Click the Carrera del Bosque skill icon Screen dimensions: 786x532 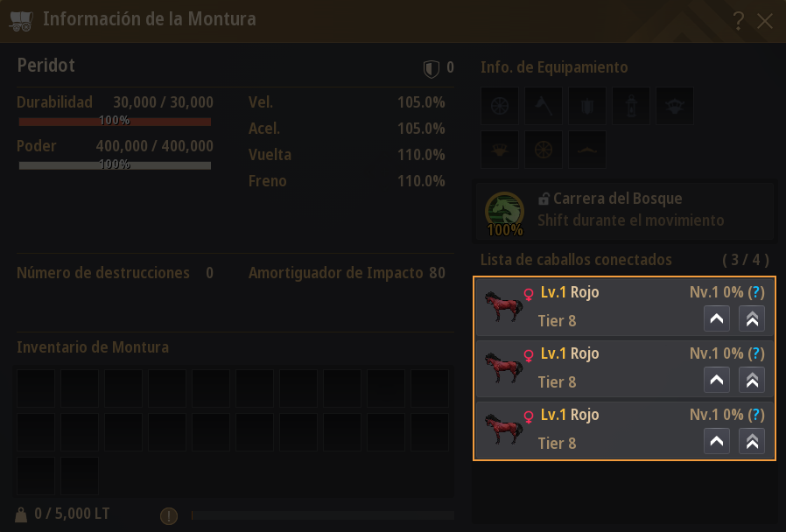tap(504, 213)
